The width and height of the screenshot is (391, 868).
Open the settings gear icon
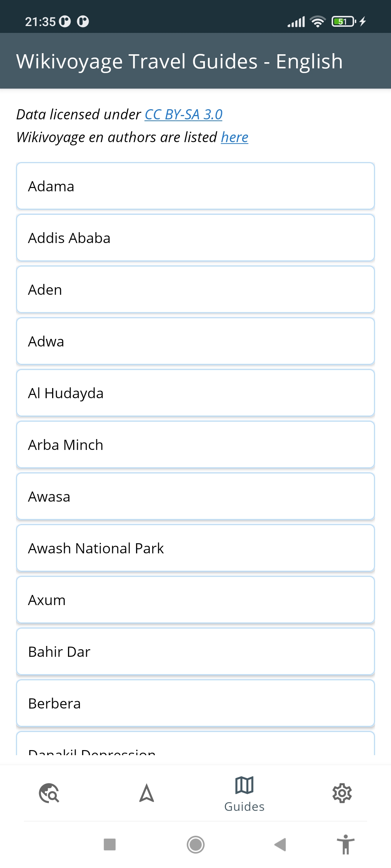pos(342,793)
